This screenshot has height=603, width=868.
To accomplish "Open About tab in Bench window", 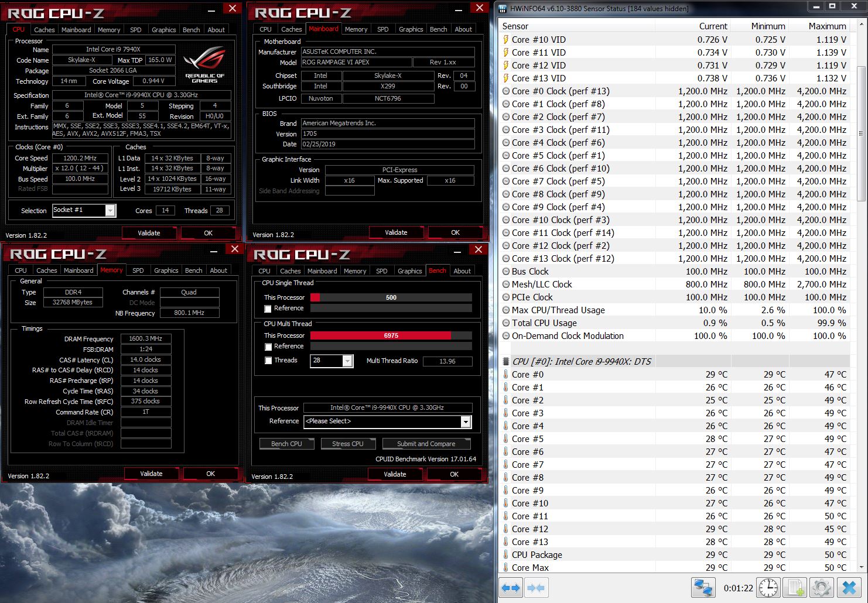I will [462, 271].
